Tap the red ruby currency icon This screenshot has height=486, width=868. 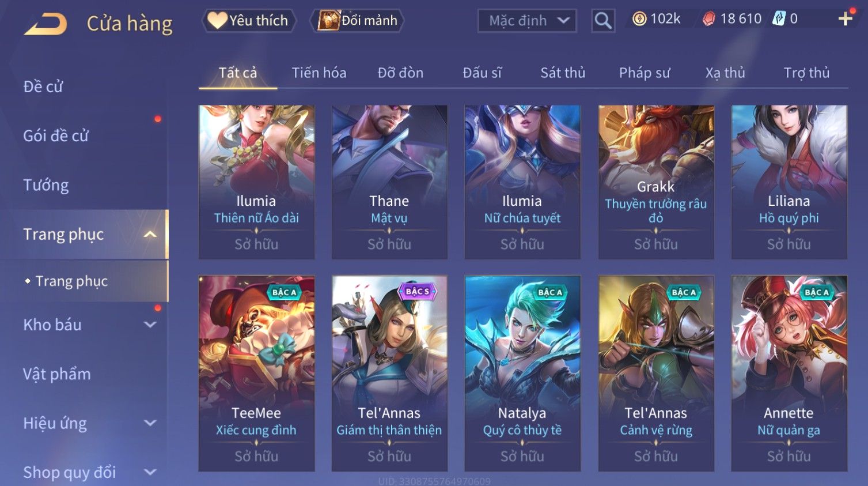(x=708, y=19)
